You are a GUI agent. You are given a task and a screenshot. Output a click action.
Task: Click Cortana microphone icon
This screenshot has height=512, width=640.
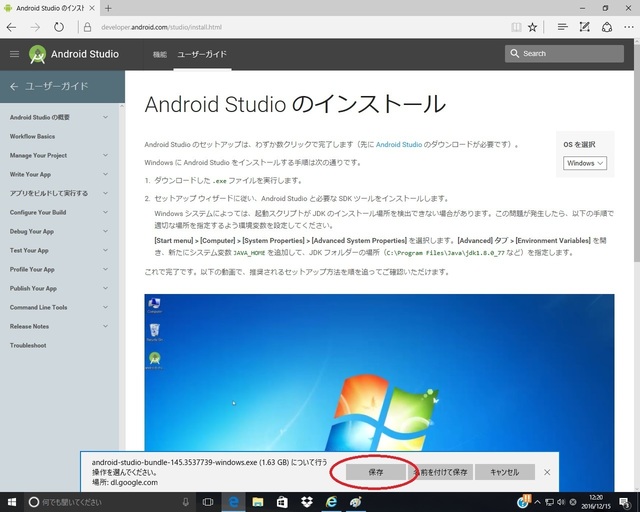click(186, 502)
